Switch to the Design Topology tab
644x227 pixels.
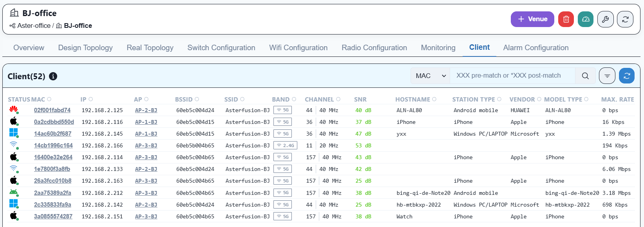(85, 48)
